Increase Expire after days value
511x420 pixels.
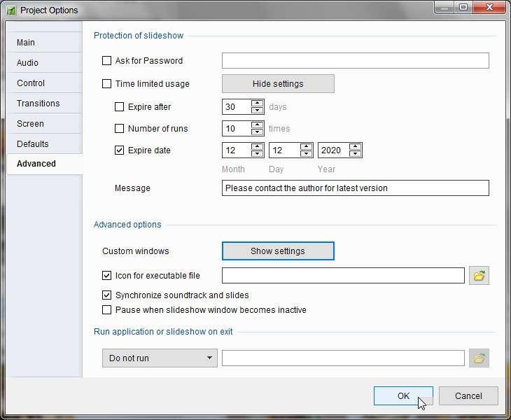click(x=258, y=103)
